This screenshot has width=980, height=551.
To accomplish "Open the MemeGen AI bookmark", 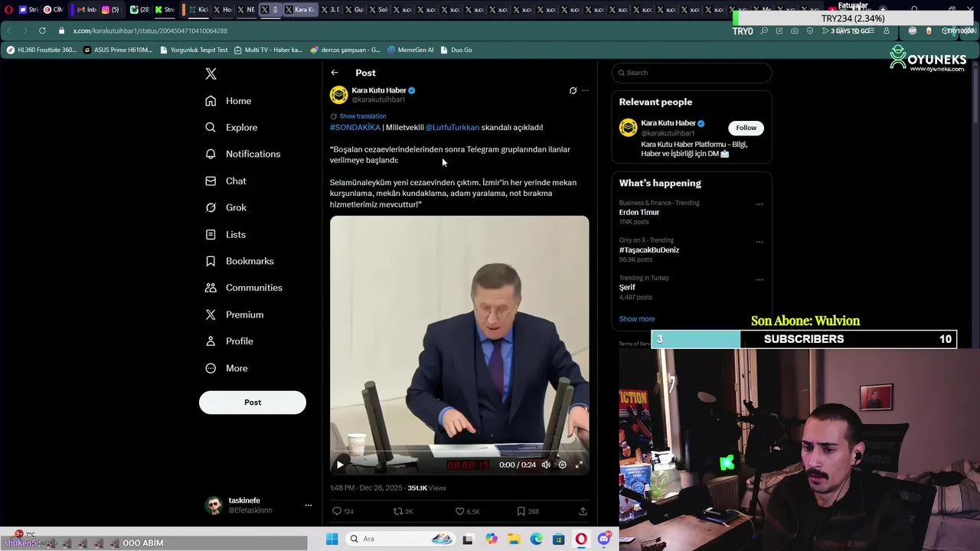I will tap(410, 50).
